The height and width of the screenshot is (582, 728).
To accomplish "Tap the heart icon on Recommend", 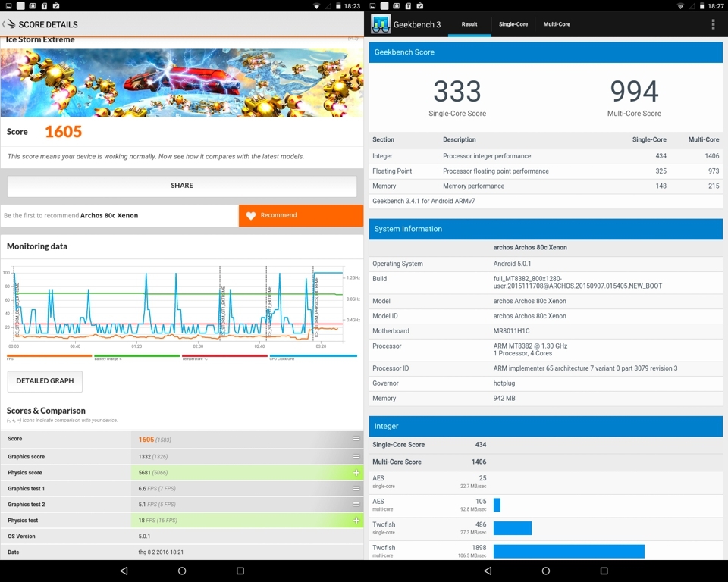I will pyautogui.click(x=251, y=215).
